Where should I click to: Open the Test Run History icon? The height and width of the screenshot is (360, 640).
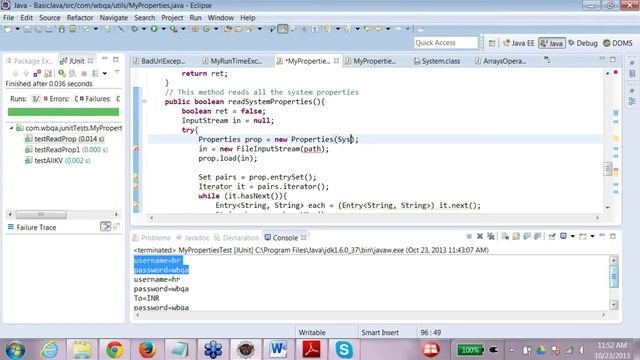click(95, 73)
